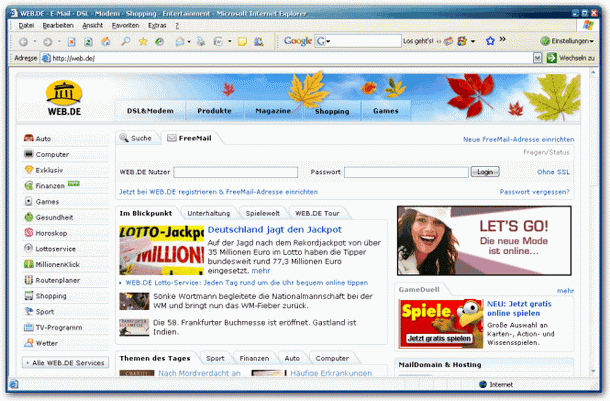Go to the home page via the Home icon

coord(105,42)
